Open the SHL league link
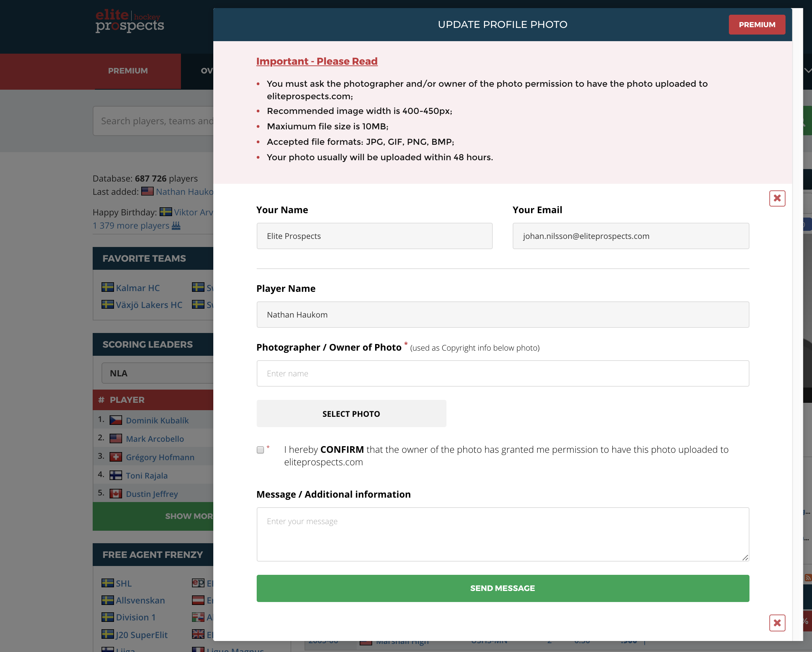The image size is (812, 652). tap(124, 584)
